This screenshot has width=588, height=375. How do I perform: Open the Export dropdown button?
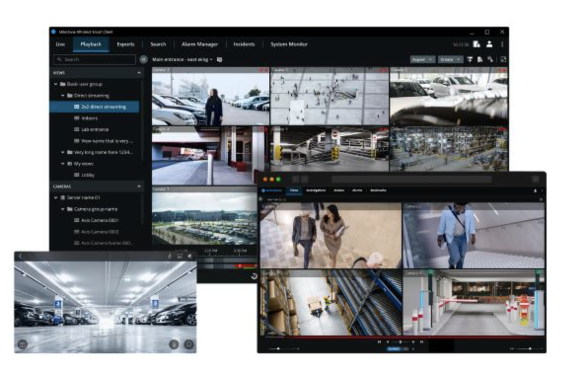click(423, 59)
